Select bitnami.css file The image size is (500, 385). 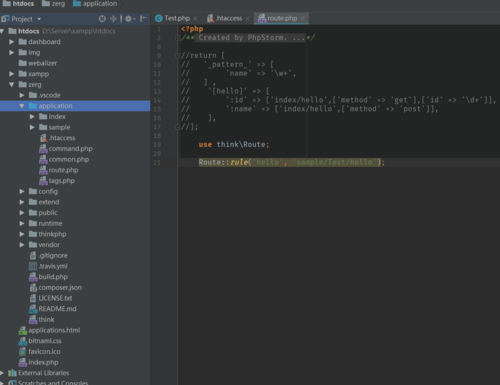point(40,341)
